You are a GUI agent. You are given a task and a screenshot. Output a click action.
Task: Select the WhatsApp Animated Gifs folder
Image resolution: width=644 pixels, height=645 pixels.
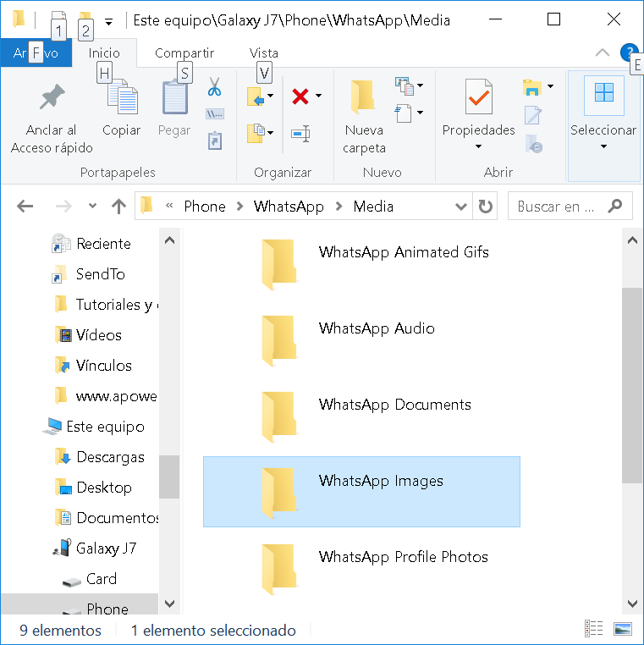[362, 263]
